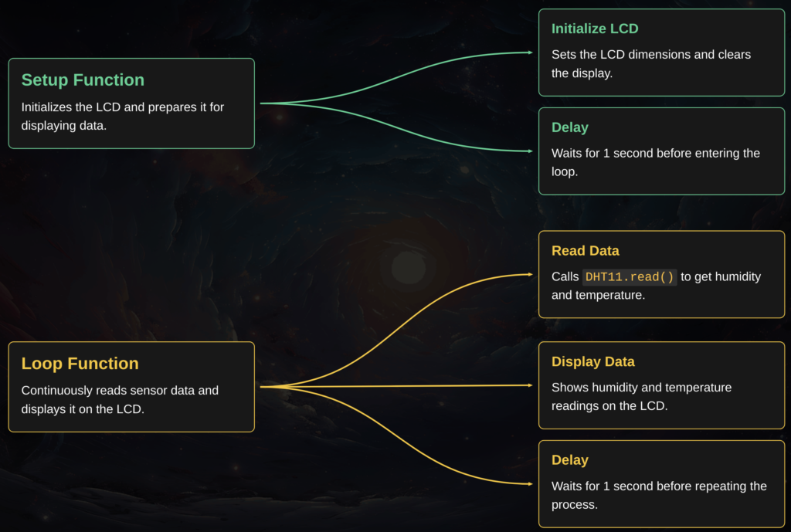Click the Setup Function heading

(83, 80)
